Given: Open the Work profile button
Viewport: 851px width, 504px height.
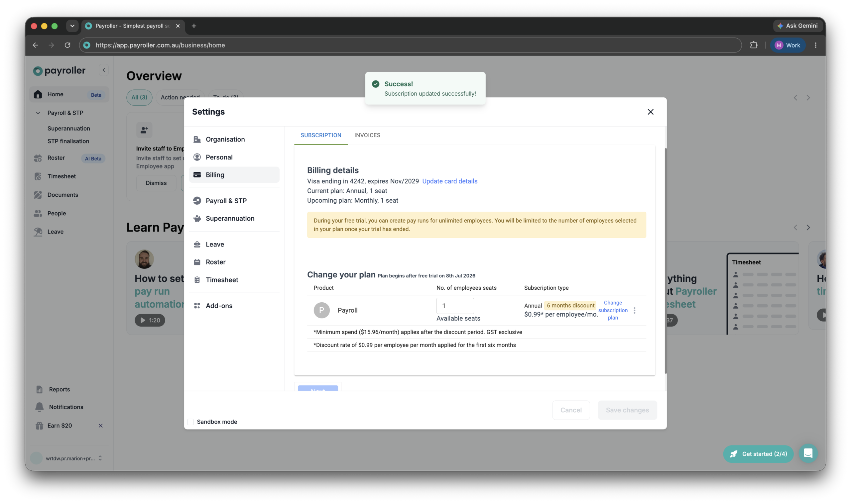Looking at the screenshot, I should [x=788, y=45].
